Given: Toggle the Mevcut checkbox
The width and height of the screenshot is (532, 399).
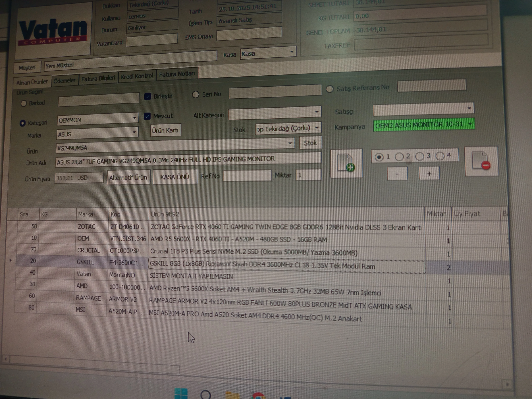Looking at the screenshot, I should click(x=147, y=116).
